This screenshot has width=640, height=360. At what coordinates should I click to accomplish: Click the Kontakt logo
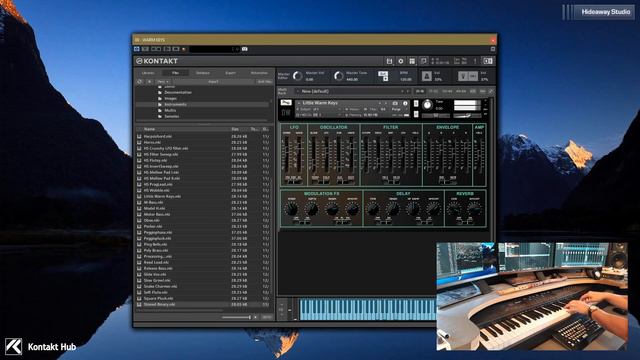(157, 61)
